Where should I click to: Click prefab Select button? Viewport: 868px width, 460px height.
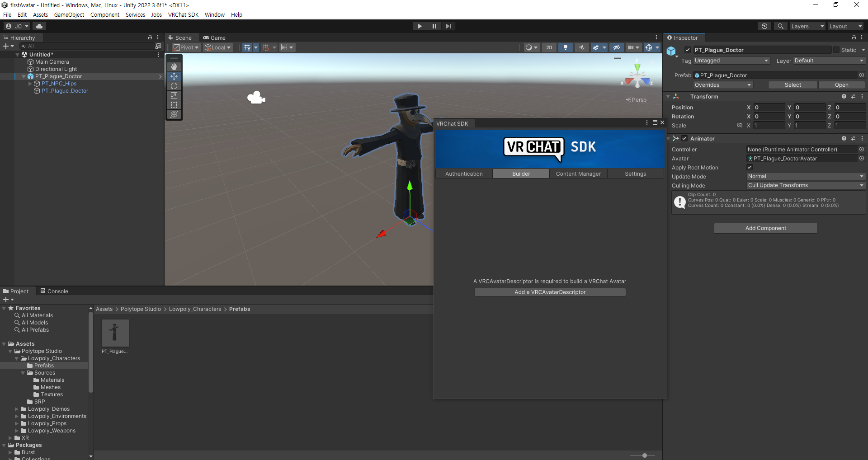point(793,85)
